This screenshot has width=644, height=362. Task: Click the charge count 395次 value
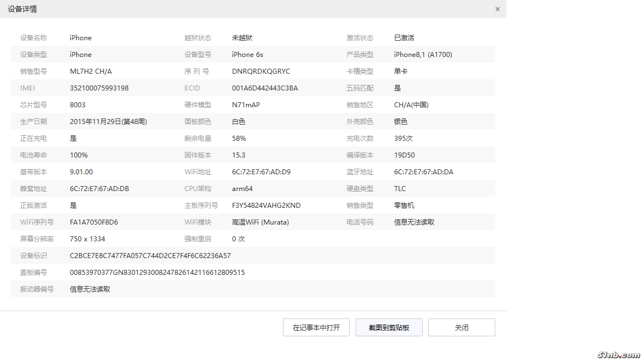click(x=403, y=139)
